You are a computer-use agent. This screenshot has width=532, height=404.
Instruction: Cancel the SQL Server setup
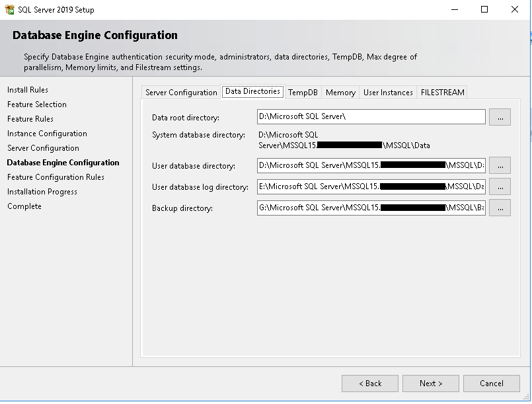[x=492, y=384]
